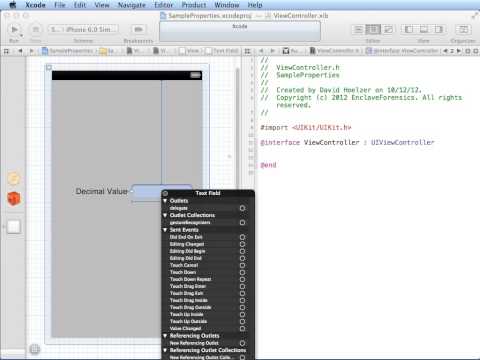Click the Run play button

14,29
